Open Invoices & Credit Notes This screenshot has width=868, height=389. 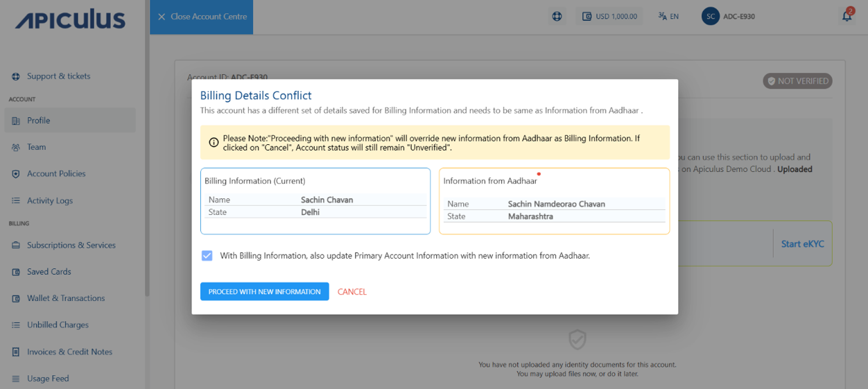pos(70,352)
